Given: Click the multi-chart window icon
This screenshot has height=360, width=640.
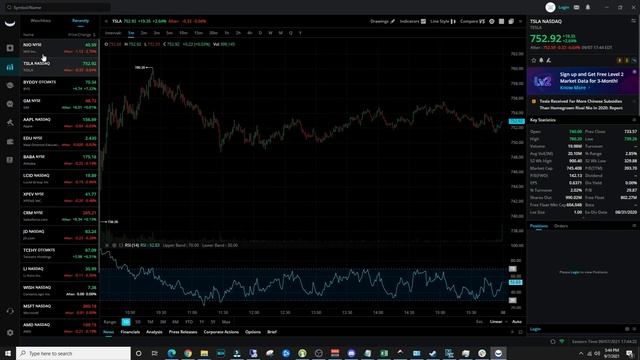Looking at the screenshot, I should pos(511,21).
